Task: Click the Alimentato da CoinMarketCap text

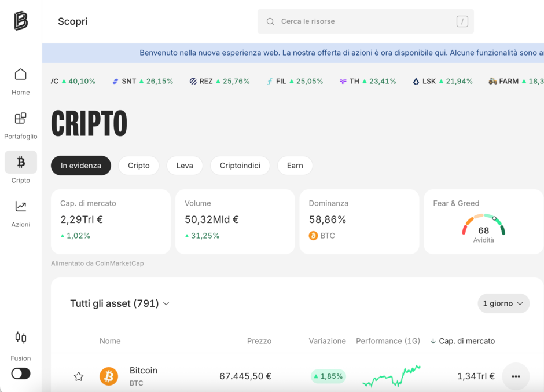Action: (x=97, y=263)
